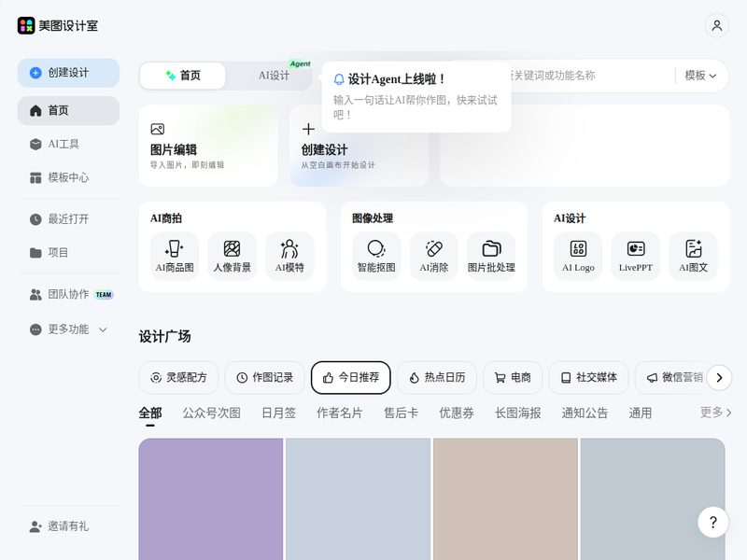The width and height of the screenshot is (747, 560).
Task: Expand 更多 template categories
Action: [x=716, y=413]
